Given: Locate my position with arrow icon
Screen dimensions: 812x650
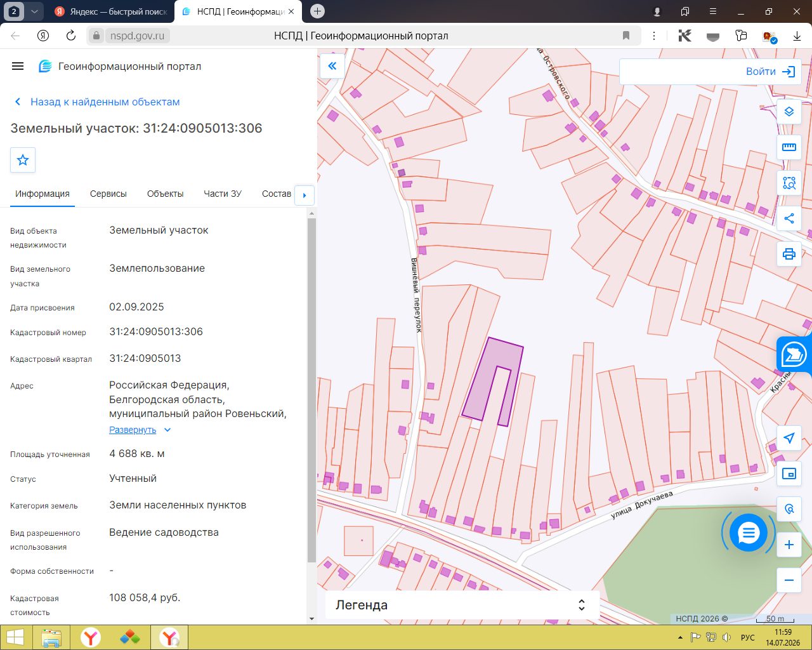Looking at the screenshot, I should [789, 438].
